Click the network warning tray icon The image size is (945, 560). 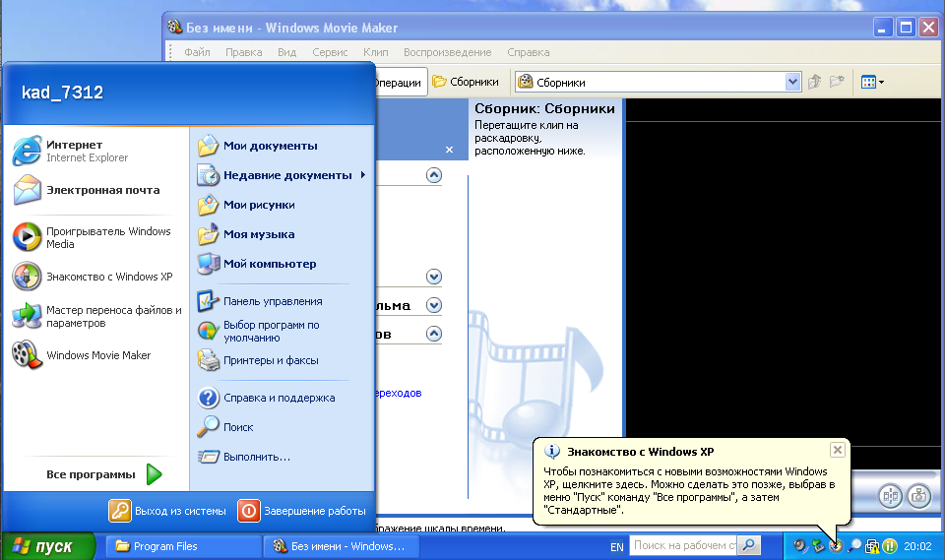tap(872, 546)
